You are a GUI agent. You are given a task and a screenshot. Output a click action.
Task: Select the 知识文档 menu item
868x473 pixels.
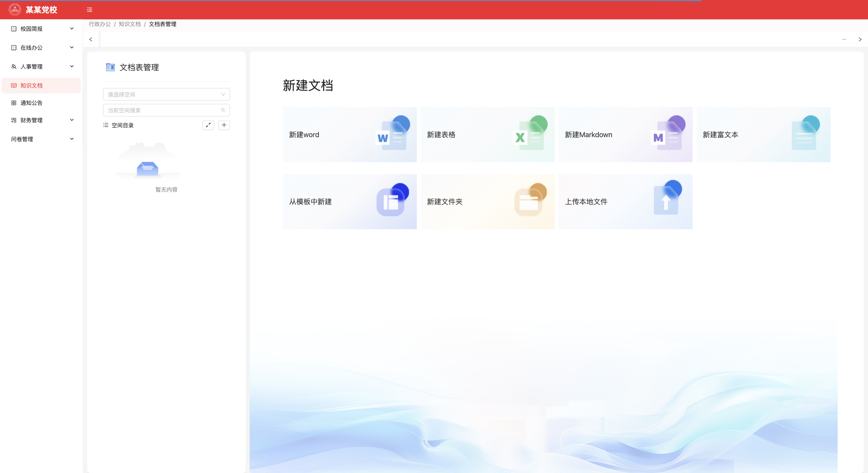click(x=41, y=86)
